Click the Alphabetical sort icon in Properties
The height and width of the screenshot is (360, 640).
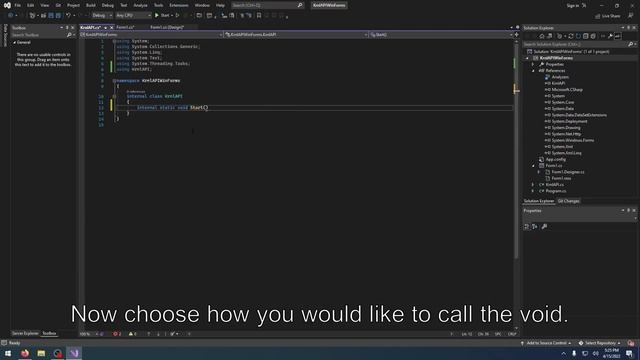pyautogui.click(x=535, y=227)
